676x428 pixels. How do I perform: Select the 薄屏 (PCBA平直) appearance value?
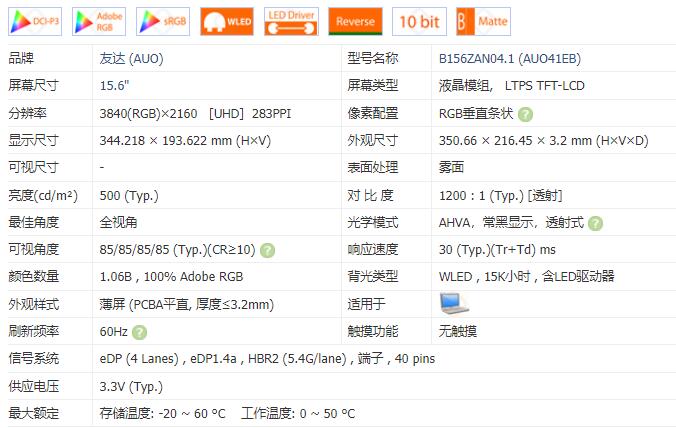[187, 305]
